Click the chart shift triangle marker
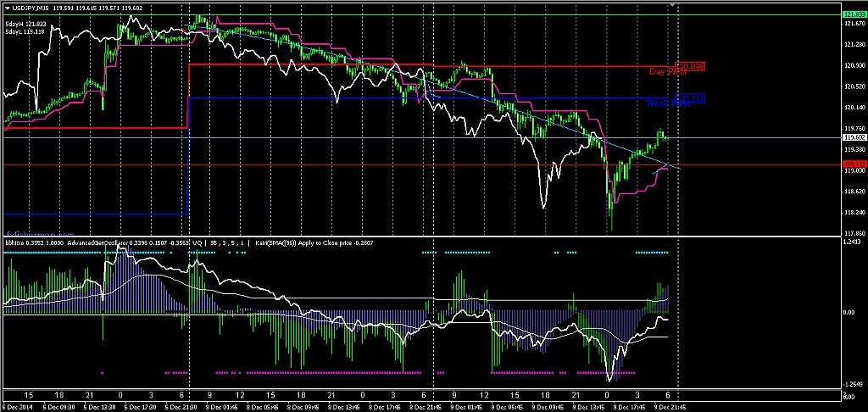The image size is (868, 412). click(672, 4)
